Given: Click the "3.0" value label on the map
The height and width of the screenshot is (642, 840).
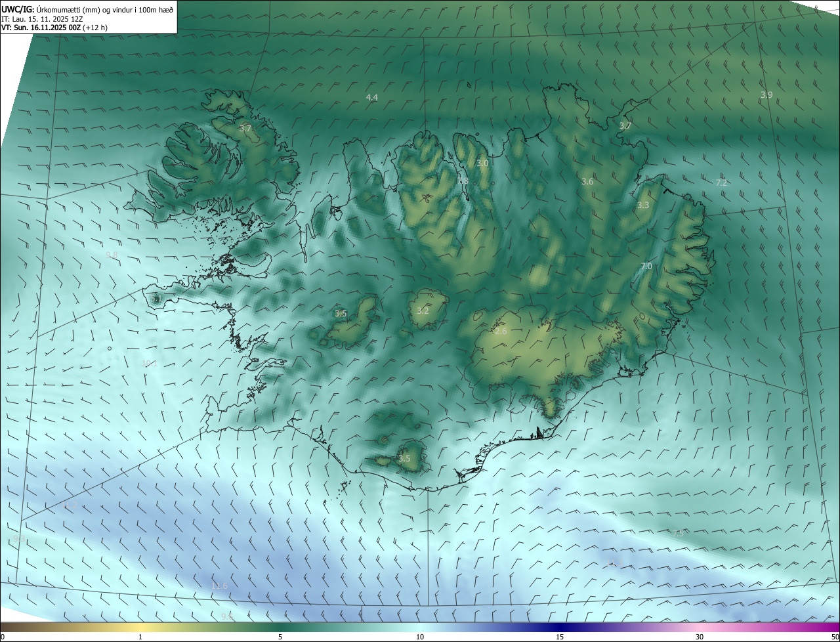Looking at the screenshot, I should [x=482, y=163].
